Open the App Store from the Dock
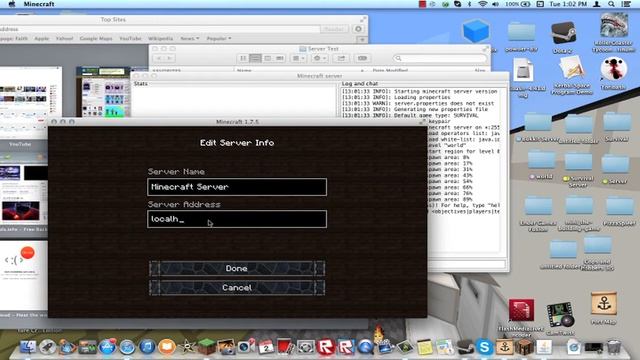Viewport: 640px width, 360px height. 107,347
